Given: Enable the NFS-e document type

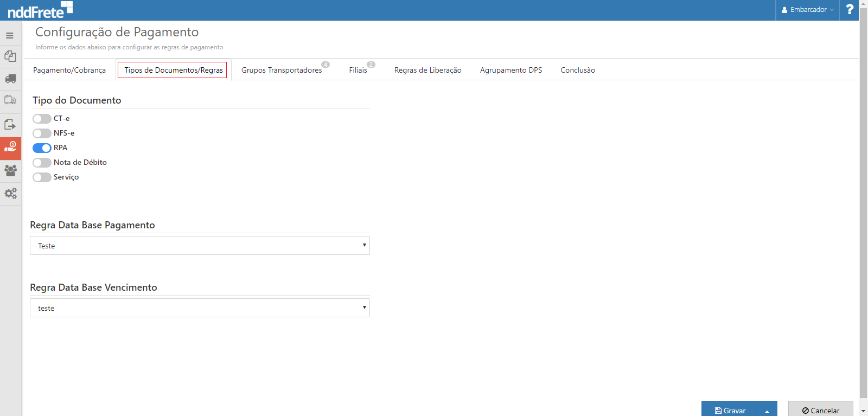Looking at the screenshot, I should tap(42, 133).
